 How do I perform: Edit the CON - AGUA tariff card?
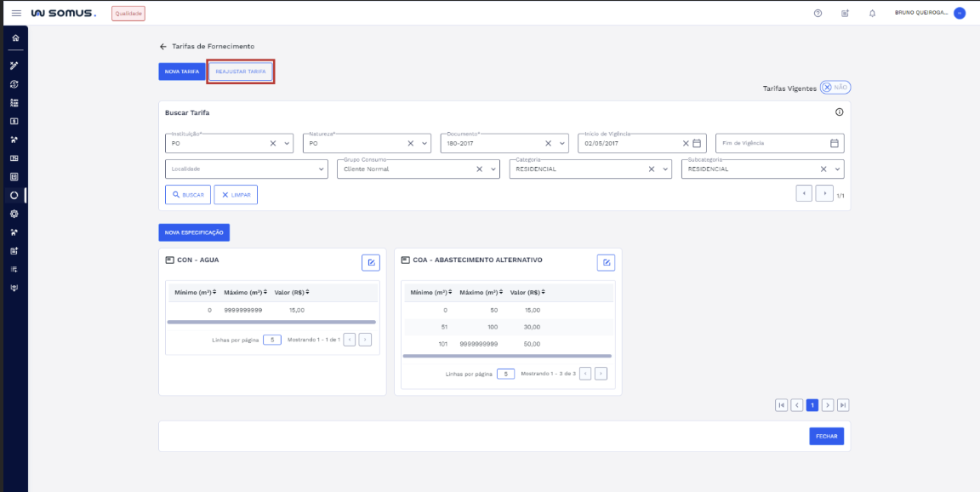[x=371, y=262]
